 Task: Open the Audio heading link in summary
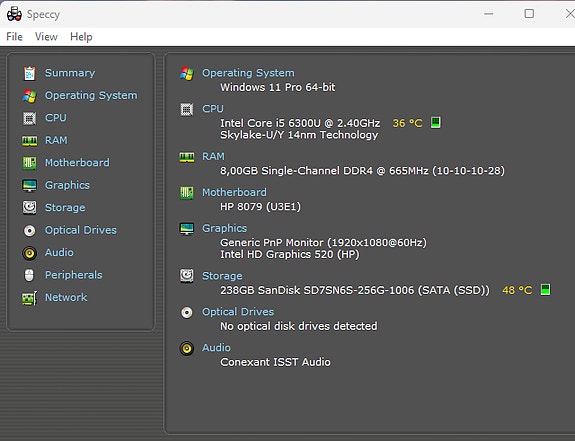216,348
